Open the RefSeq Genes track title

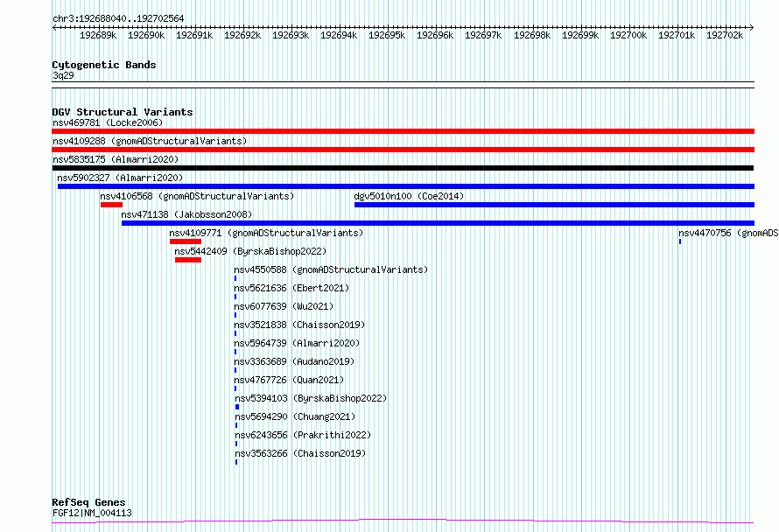[88, 502]
